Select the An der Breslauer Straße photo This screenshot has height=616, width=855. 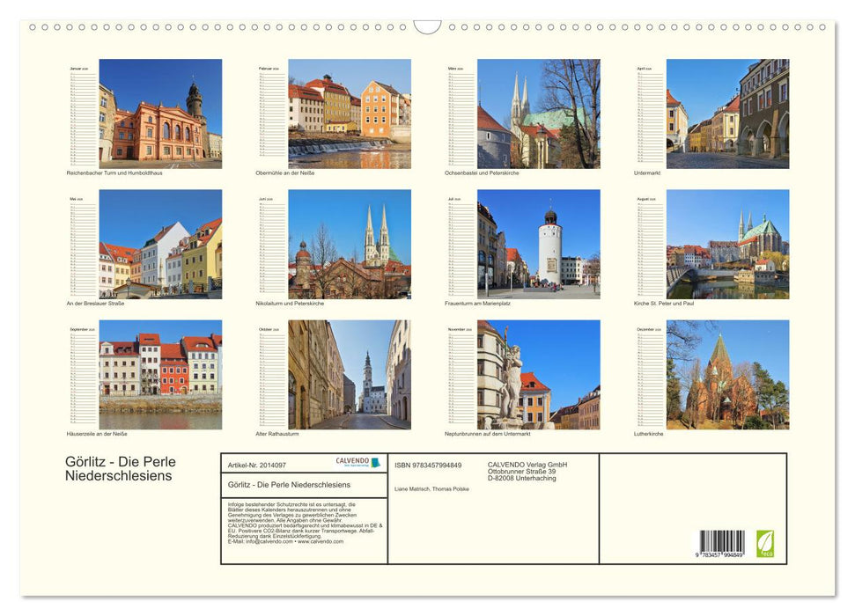click(x=160, y=244)
